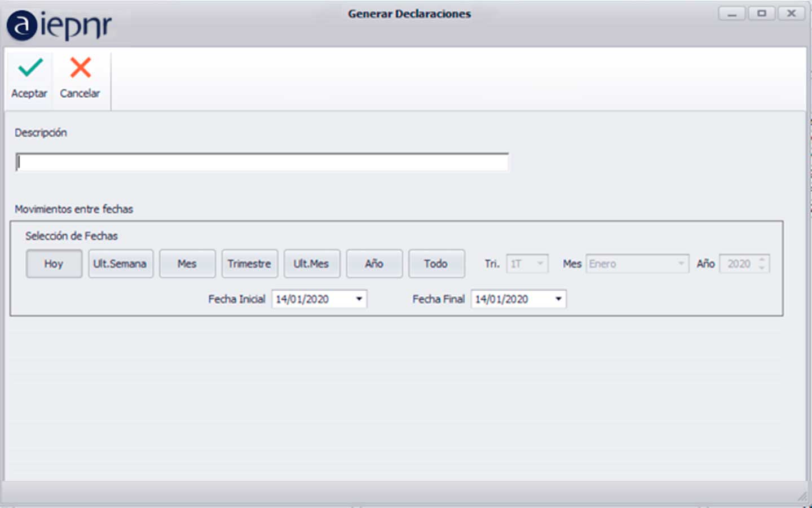Select the Trimestre range button

pos(249,264)
